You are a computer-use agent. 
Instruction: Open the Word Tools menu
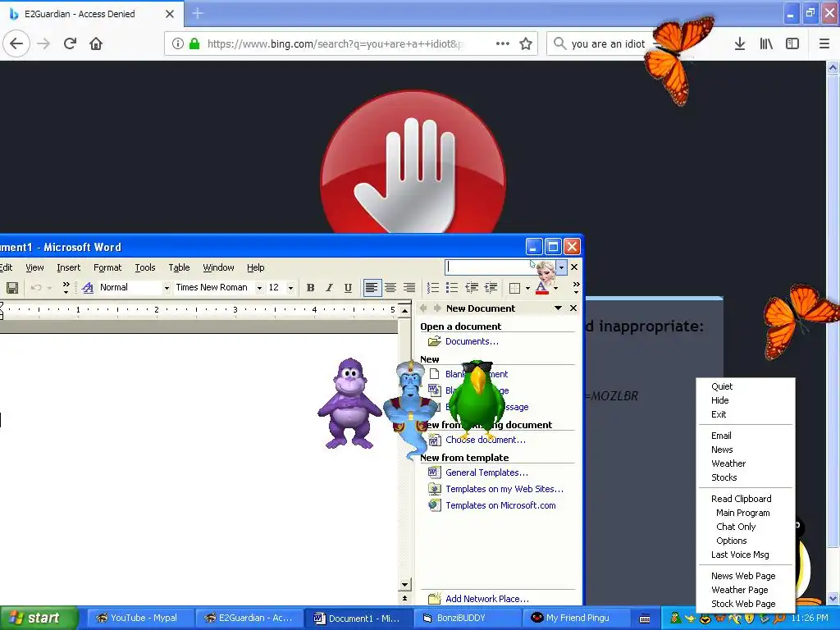click(x=144, y=267)
